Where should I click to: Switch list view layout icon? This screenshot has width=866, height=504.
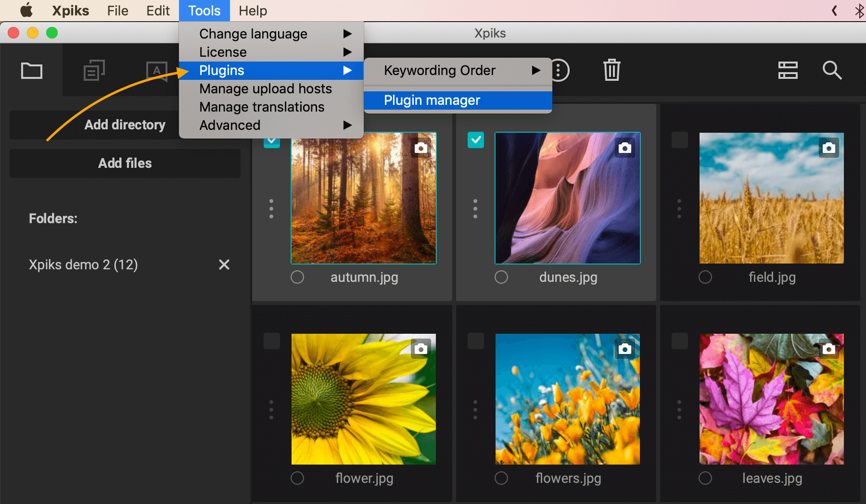coord(788,70)
